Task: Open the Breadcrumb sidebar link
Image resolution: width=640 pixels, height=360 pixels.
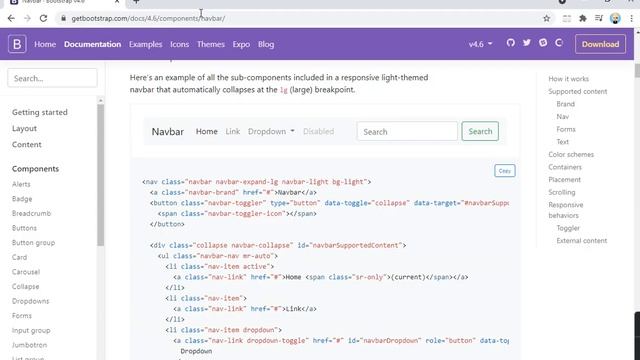Action: coord(31,213)
